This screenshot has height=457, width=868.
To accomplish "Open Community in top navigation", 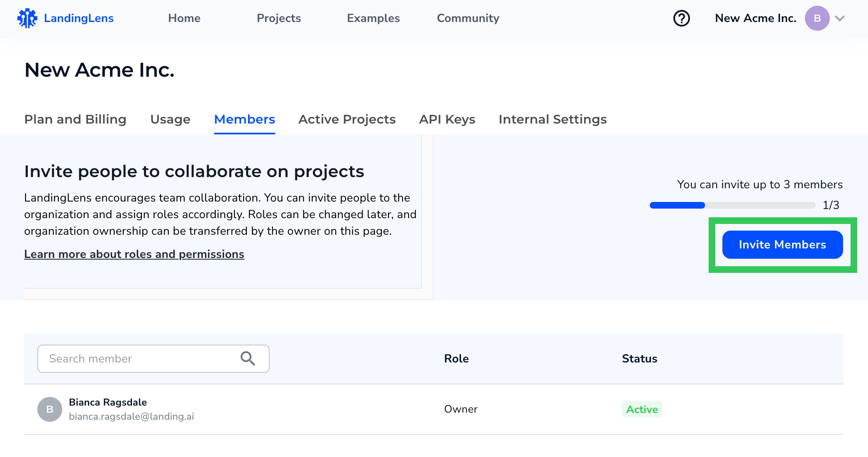I will coord(468,18).
